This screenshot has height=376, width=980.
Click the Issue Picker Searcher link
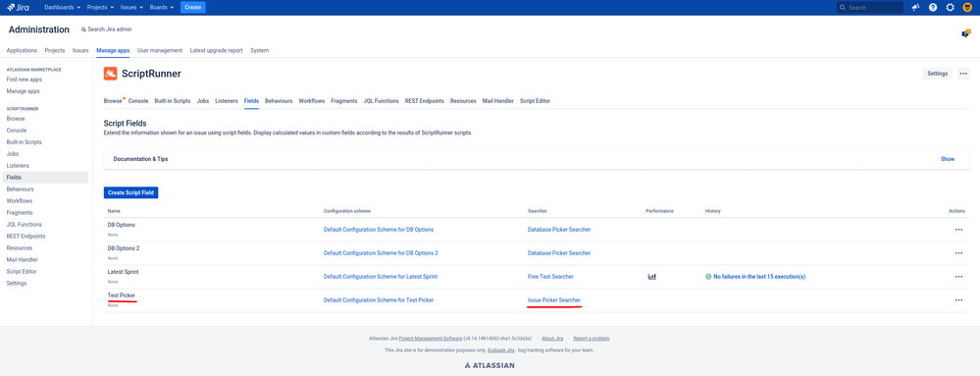click(x=553, y=300)
